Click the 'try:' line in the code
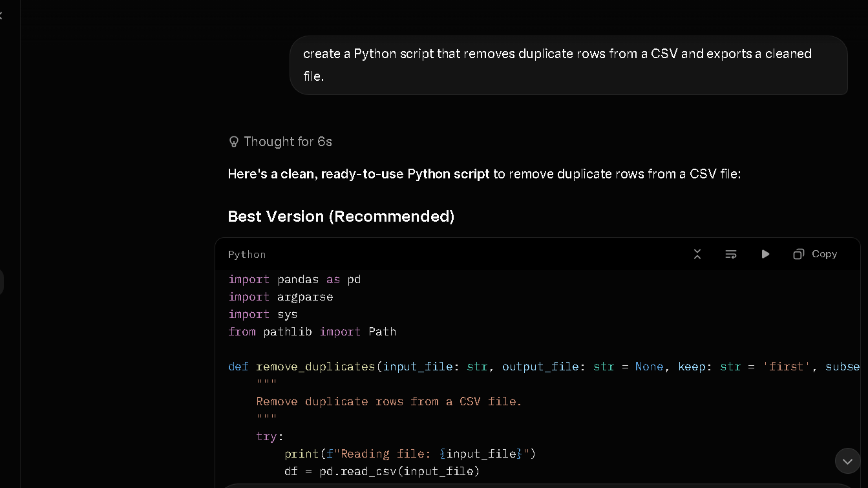Image resolution: width=868 pixels, height=488 pixels. click(x=270, y=436)
